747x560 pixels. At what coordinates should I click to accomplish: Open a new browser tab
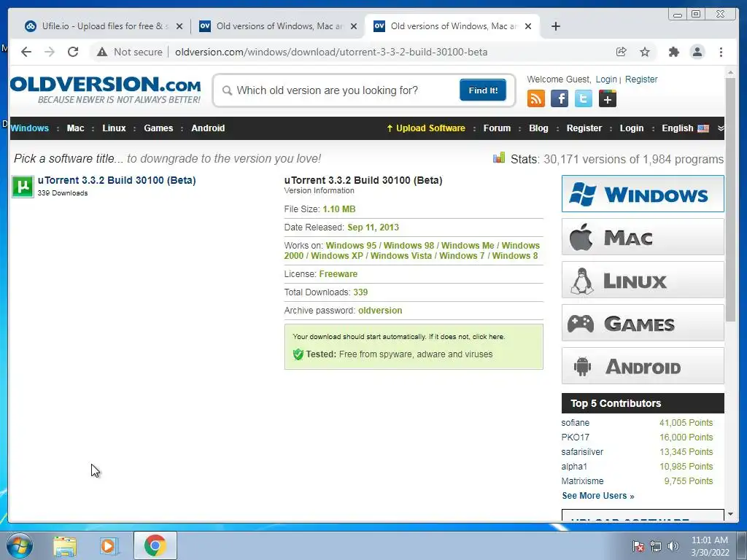(x=555, y=26)
